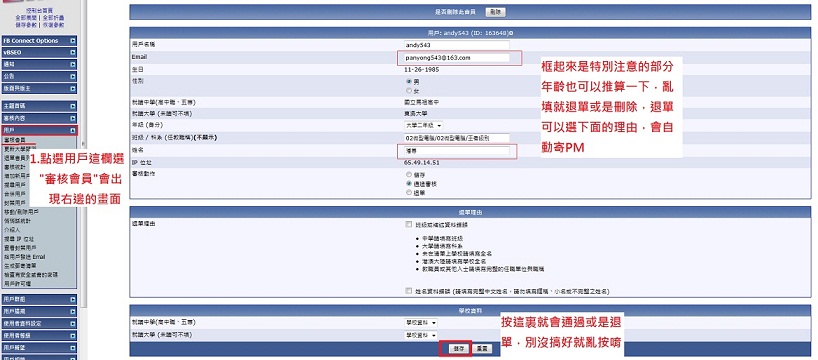Click the 姓名 input field

(x=457, y=151)
